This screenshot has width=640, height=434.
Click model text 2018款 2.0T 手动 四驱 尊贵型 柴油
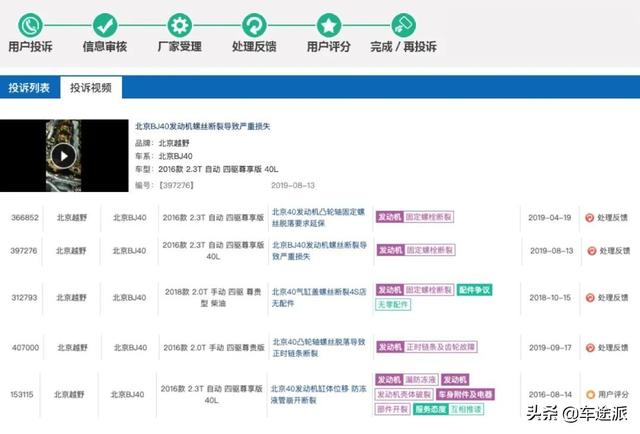(213, 298)
